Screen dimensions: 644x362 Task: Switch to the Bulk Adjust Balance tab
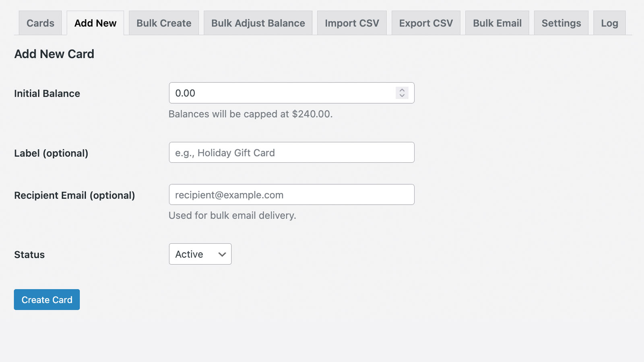(258, 23)
